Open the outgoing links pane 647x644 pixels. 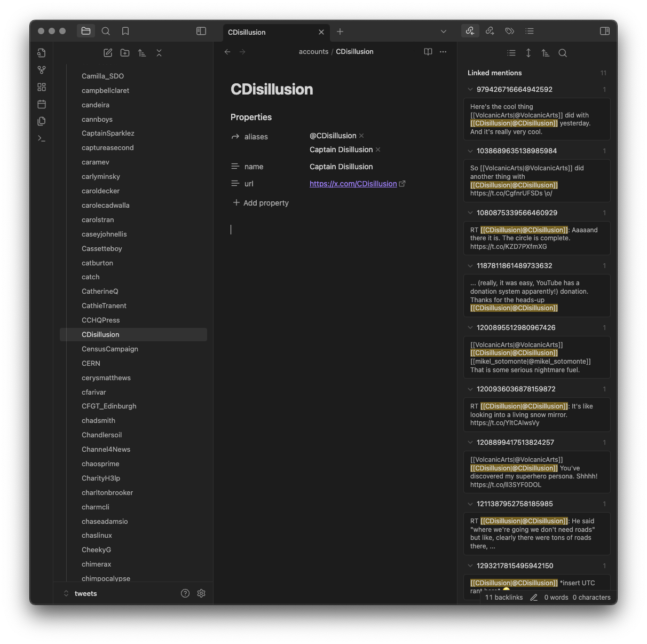click(x=490, y=31)
